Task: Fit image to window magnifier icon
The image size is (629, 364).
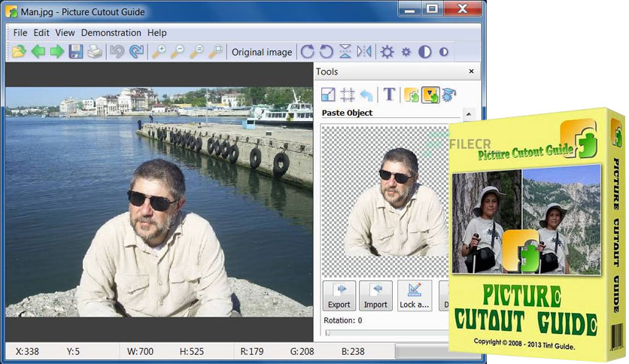Action: pos(216,52)
